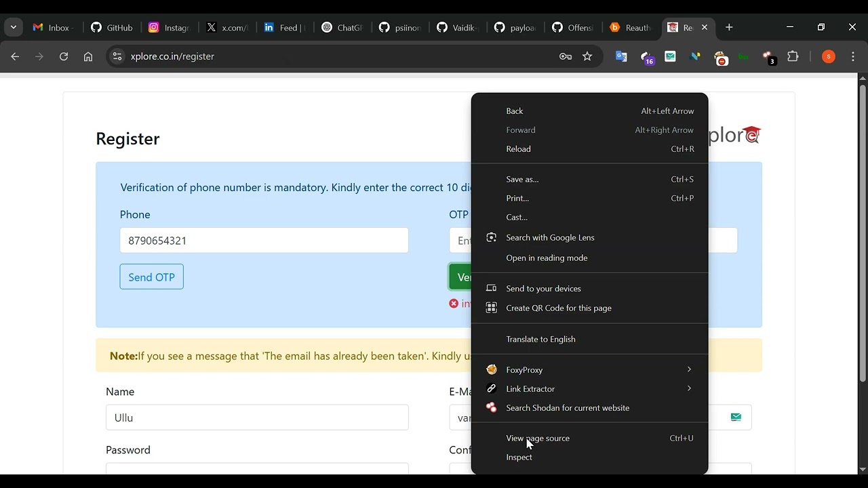
Task: Click the green Verify button
Action: coord(460,277)
